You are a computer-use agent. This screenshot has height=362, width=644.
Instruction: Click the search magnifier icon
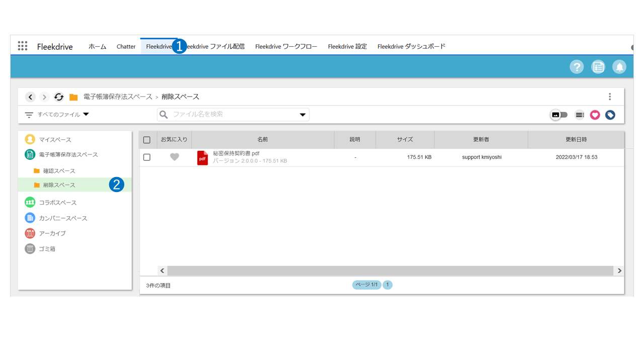(x=164, y=115)
